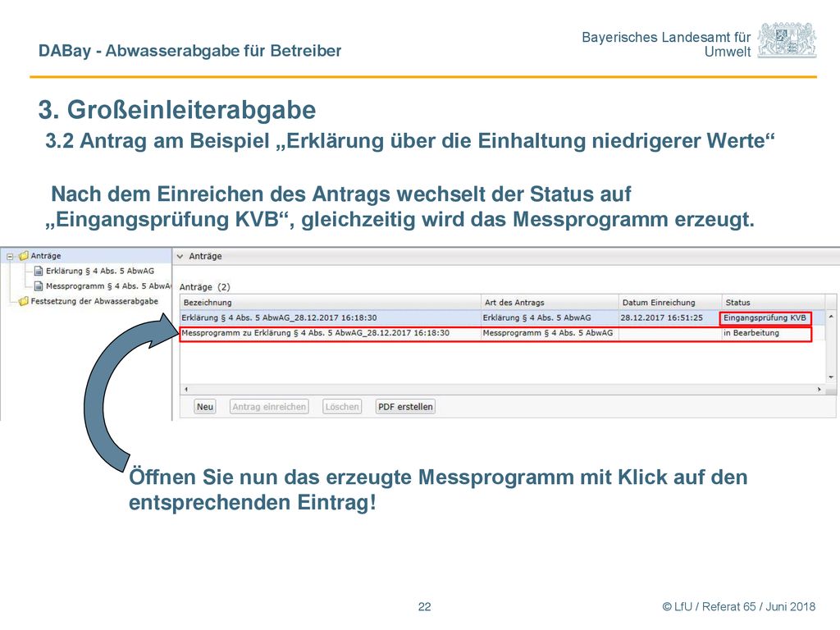Screen dimensions: 840x630
Task: Click horizontal scrollbar right arrow
Action: click(819, 390)
